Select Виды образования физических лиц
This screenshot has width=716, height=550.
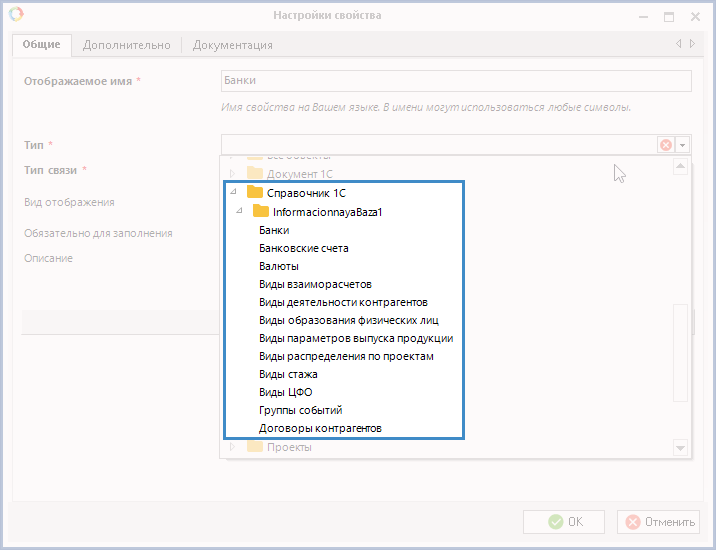click(349, 320)
